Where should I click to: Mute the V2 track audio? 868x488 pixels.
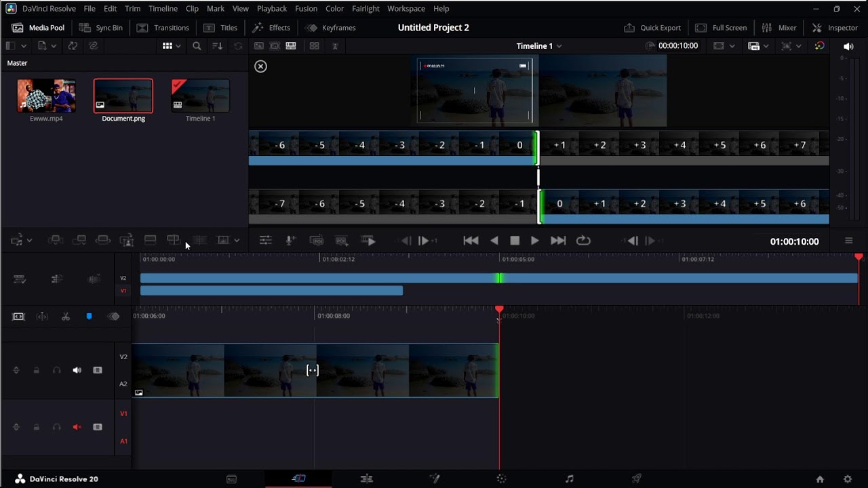pyautogui.click(x=77, y=370)
